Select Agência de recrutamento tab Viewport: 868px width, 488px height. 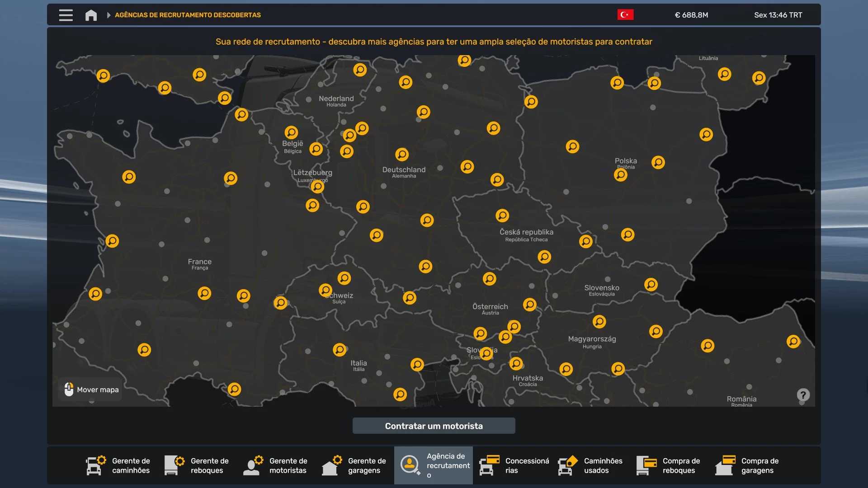coord(433,465)
